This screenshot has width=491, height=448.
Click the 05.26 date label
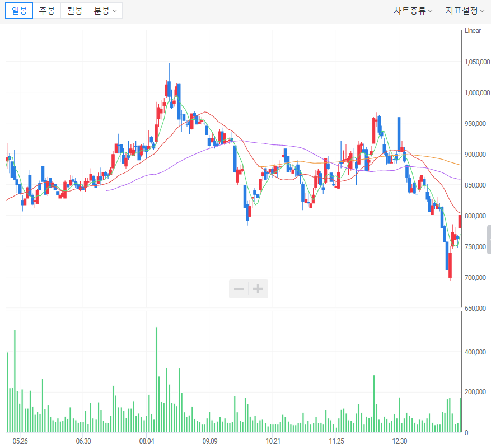click(x=20, y=441)
